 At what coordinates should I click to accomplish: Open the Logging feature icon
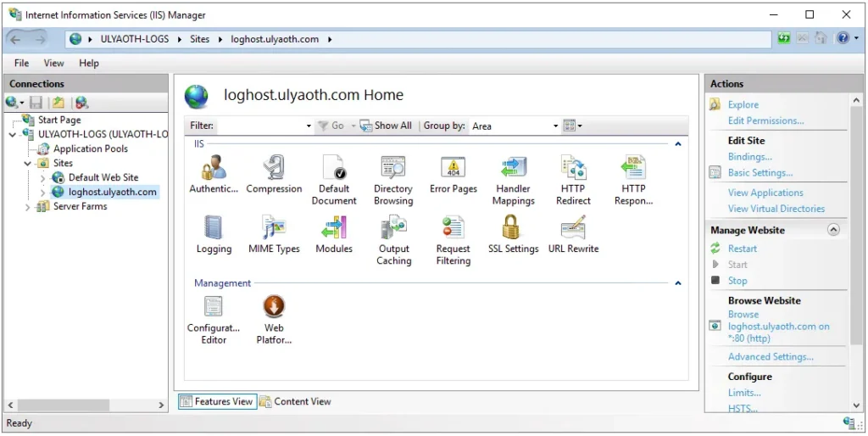(214, 234)
